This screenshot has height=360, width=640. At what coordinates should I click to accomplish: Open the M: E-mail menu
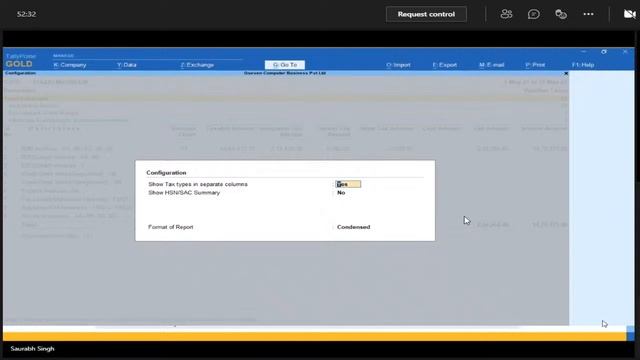pos(491,65)
